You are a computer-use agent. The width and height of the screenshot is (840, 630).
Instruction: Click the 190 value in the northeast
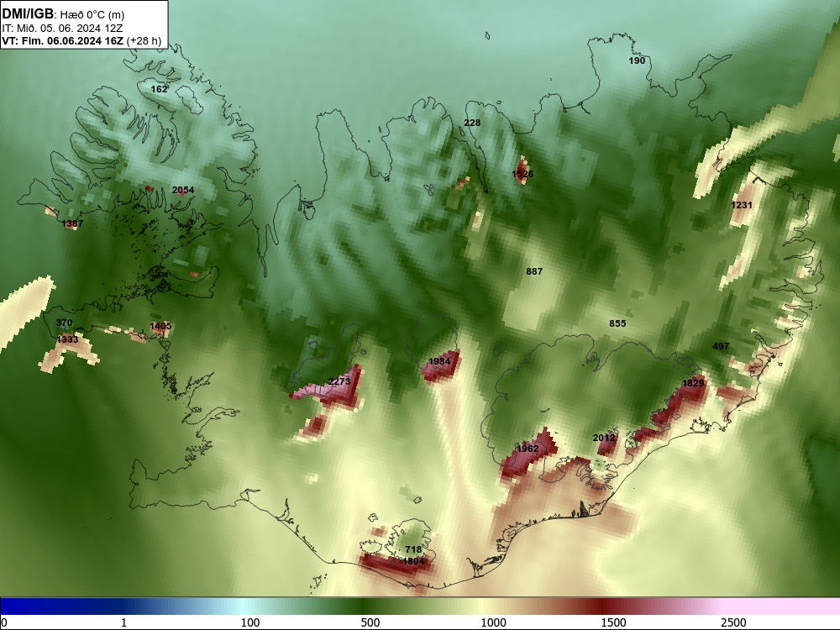[637, 60]
